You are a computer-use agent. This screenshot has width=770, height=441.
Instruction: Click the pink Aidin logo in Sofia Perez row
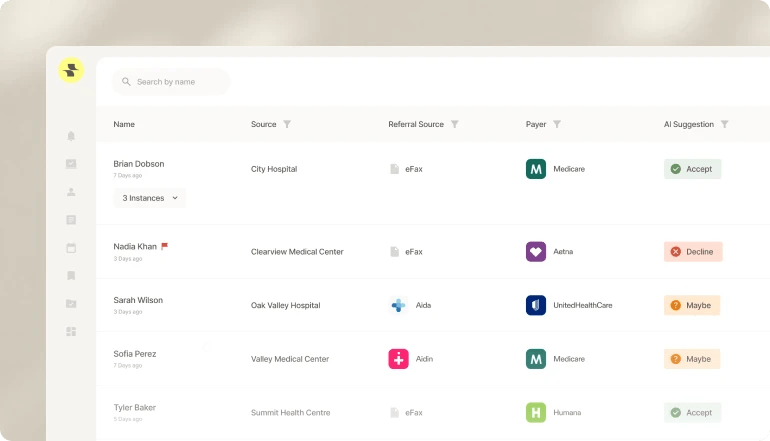point(398,359)
